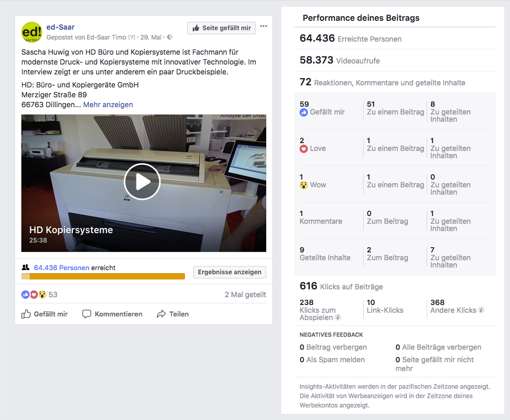Click the 9 Geteilte Inhalte entry
510x420 pixels.
point(325,254)
